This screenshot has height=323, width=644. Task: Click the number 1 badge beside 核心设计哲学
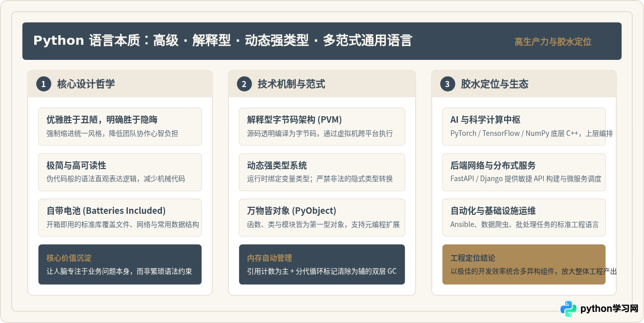pyautogui.click(x=43, y=84)
